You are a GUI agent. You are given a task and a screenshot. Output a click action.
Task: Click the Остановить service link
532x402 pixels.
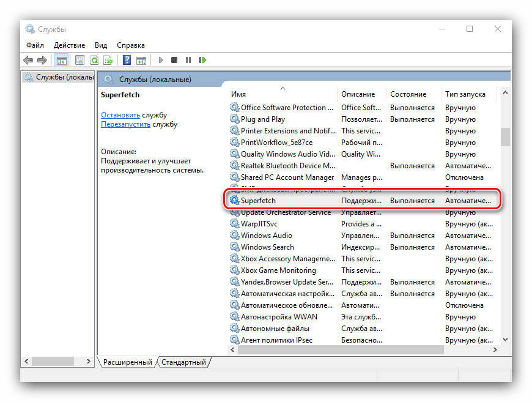pos(120,115)
